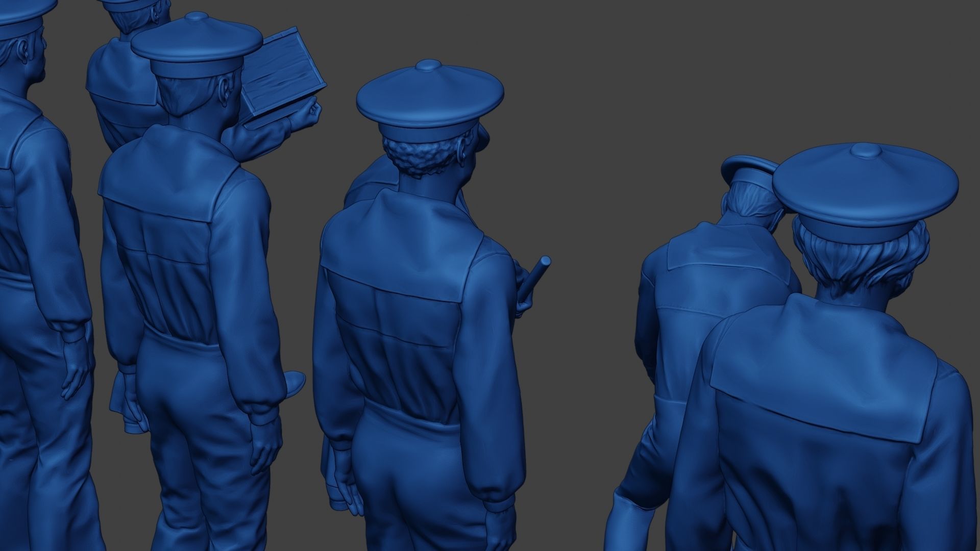This screenshot has height=551, width=980.
Task: Select the wooden crate held aloft
Action: (x=283, y=76)
